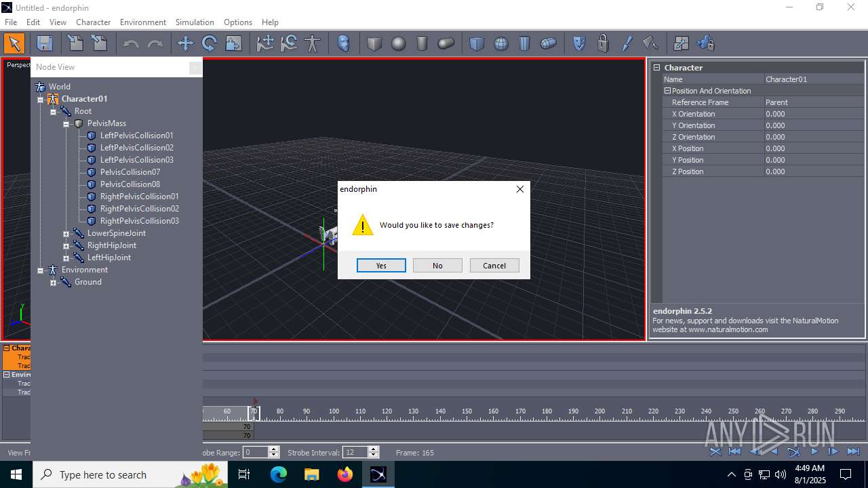Screen dimensions: 868x488
Task: Create a grey cylinder mass object
Action: [x=422, y=44]
